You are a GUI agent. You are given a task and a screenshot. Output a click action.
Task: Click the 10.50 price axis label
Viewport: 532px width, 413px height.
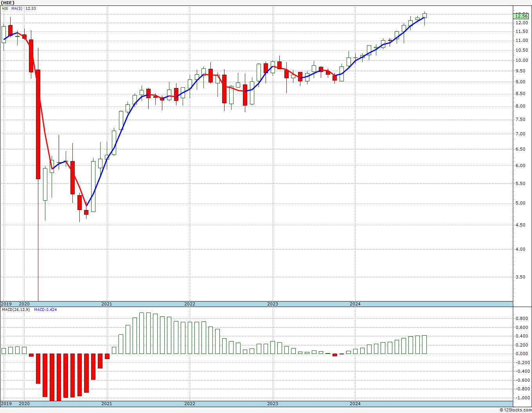coord(522,50)
